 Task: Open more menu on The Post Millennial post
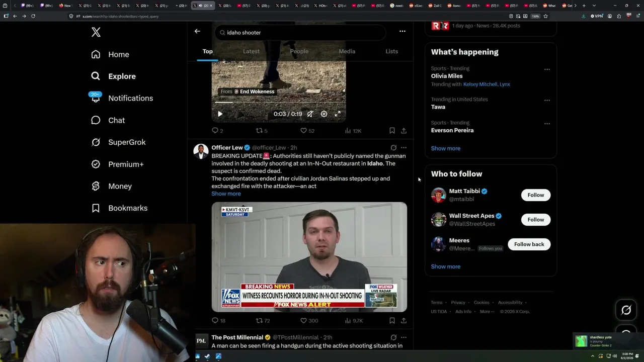(x=404, y=337)
